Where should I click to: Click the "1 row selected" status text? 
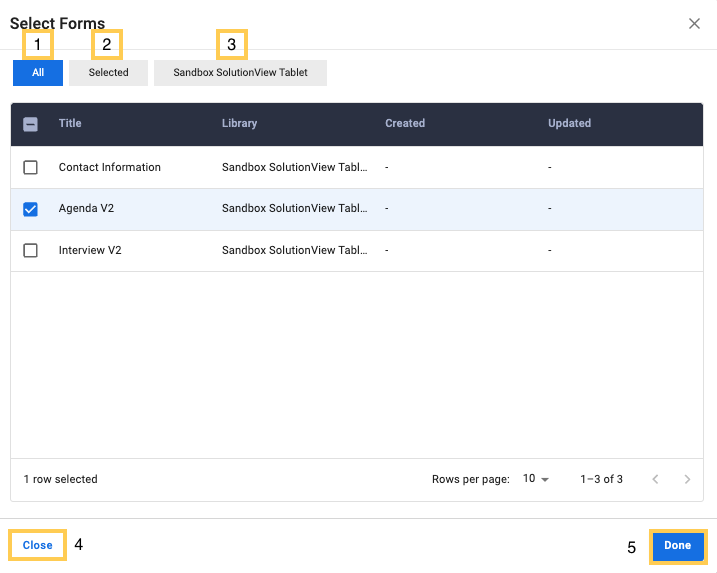[60, 479]
